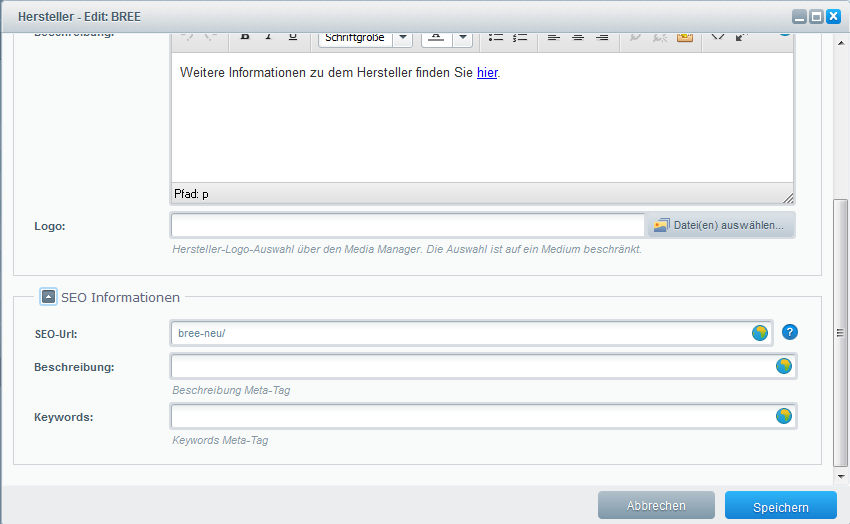Insert a numbered list

tap(520, 37)
